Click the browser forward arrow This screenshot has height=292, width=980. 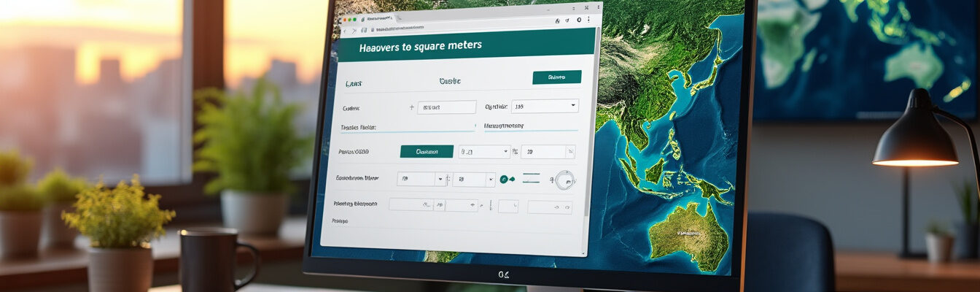point(354,31)
